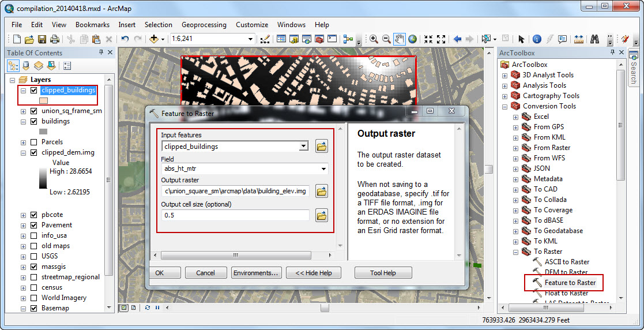This screenshot has width=644, height=330.
Task: Open the Bookmarks menu
Action: pyautogui.click(x=92, y=25)
